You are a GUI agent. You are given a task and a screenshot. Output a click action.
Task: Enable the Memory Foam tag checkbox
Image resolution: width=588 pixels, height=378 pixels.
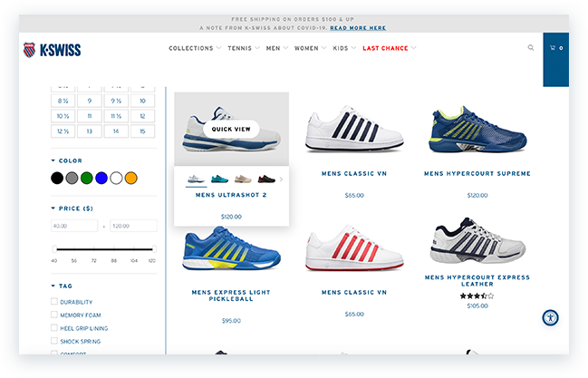click(x=55, y=315)
